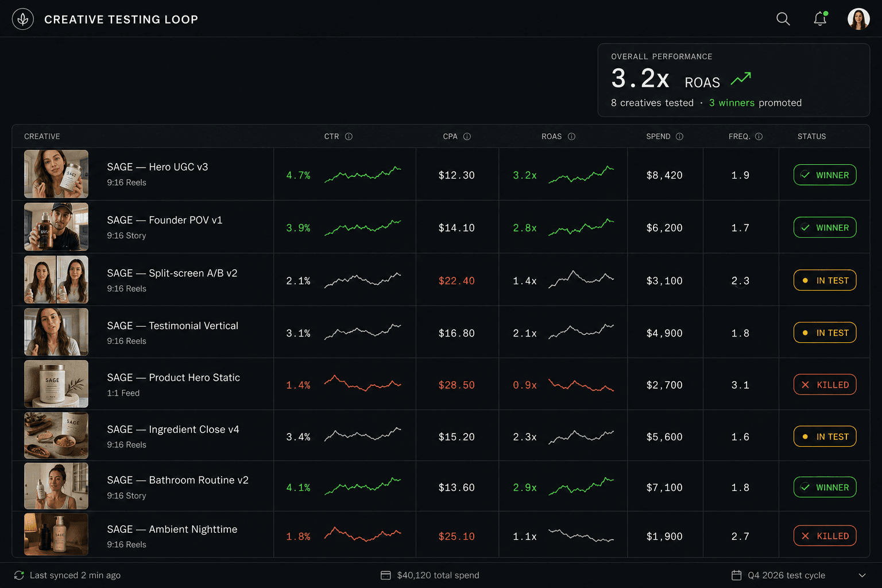The width and height of the screenshot is (882, 588).
Task: Open Split-screen A/B v2 thumbnail
Action: tap(56, 280)
